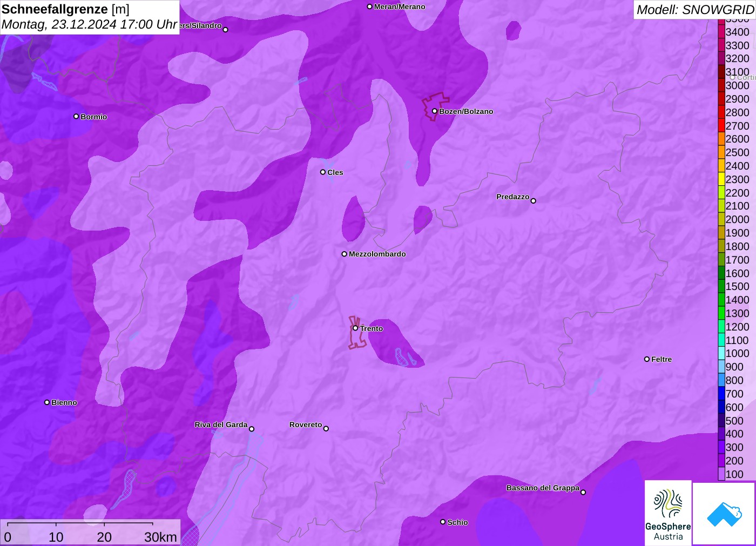
Task: Click the Modell: SNOWGRID label
Action: pos(695,10)
